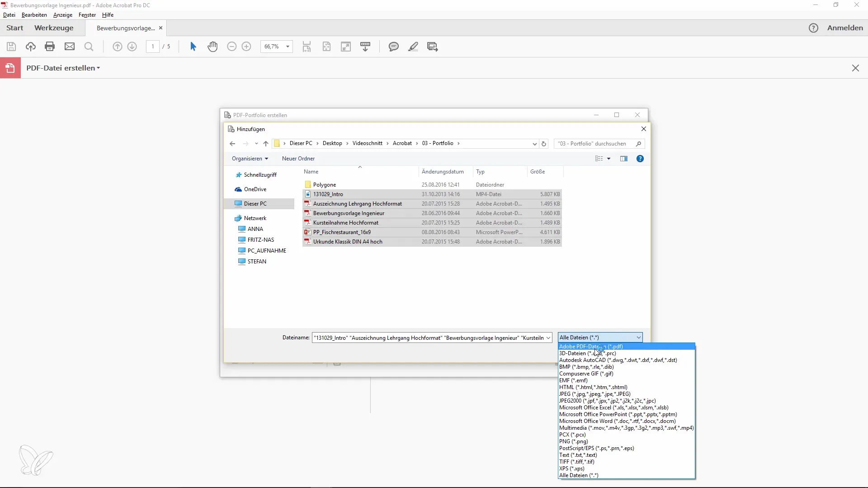Screen dimensions: 868x488
Task: Open the Datei menu
Action: [x=9, y=15]
